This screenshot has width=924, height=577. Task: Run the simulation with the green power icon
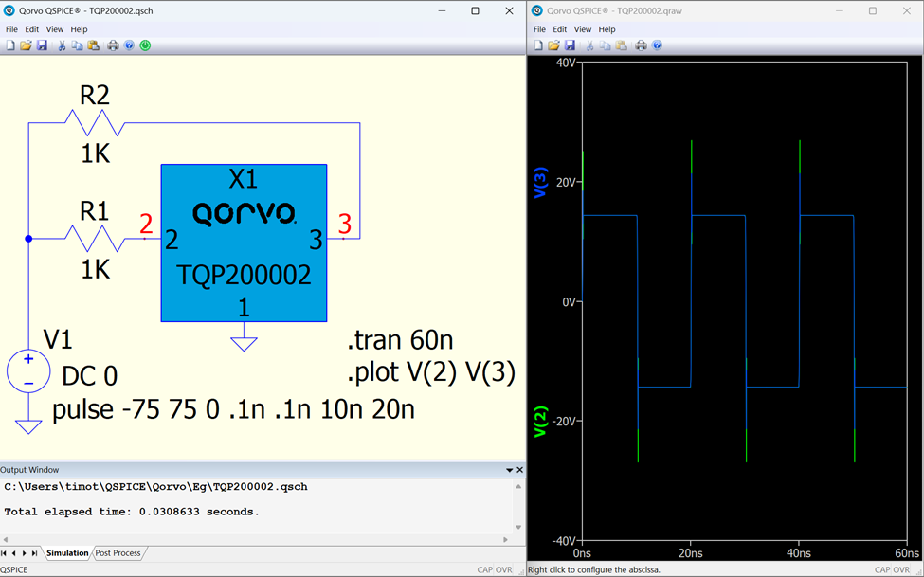pos(145,45)
